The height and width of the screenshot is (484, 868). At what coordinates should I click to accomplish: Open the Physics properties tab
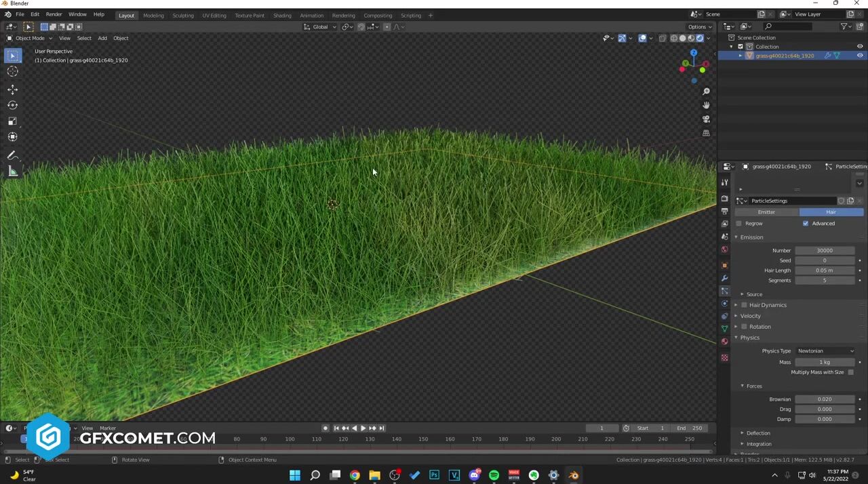point(724,303)
